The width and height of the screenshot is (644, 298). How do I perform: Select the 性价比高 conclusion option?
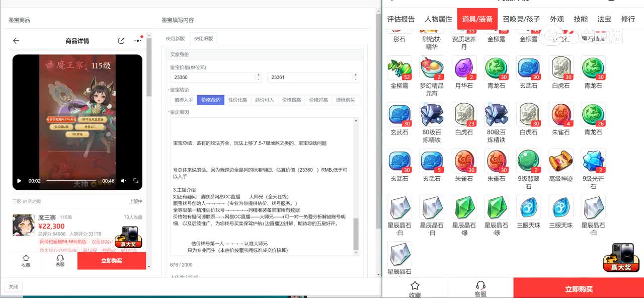click(237, 100)
